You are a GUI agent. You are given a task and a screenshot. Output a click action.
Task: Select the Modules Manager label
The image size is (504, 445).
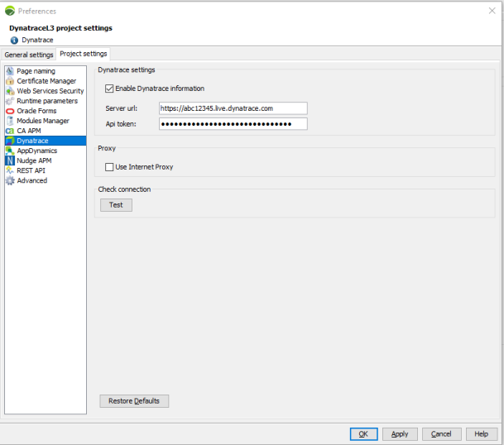coord(43,121)
